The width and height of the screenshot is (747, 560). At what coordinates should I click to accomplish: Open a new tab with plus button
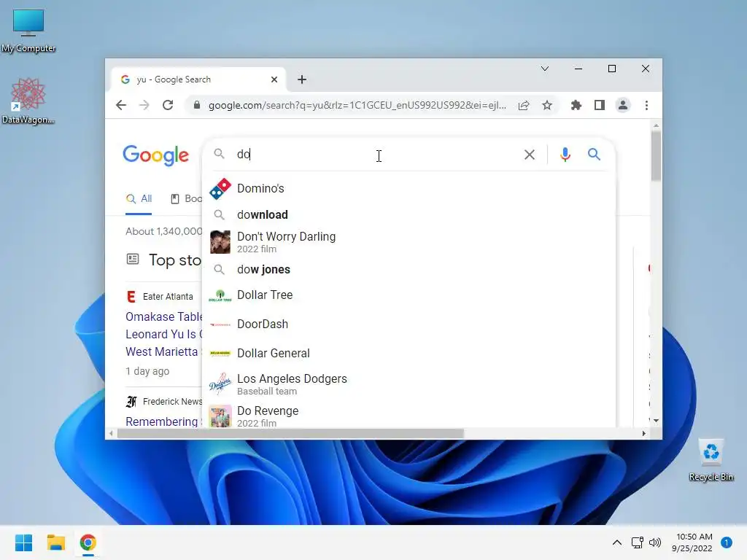coord(301,79)
